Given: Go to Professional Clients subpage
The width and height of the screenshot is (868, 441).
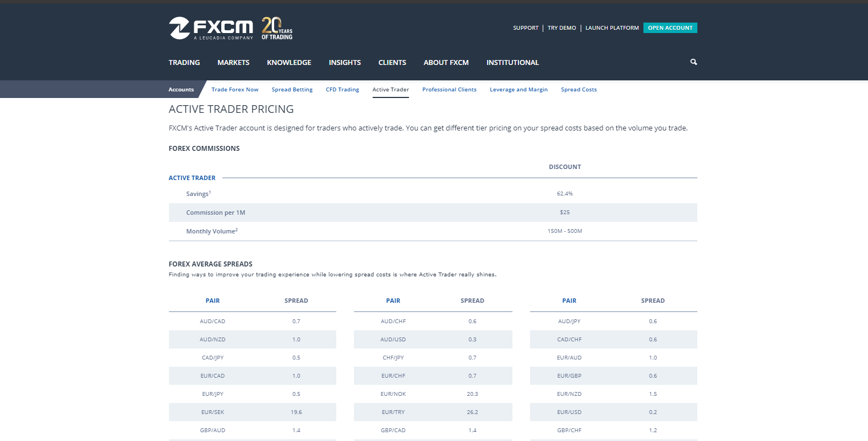Looking at the screenshot, I should (450, 90).
